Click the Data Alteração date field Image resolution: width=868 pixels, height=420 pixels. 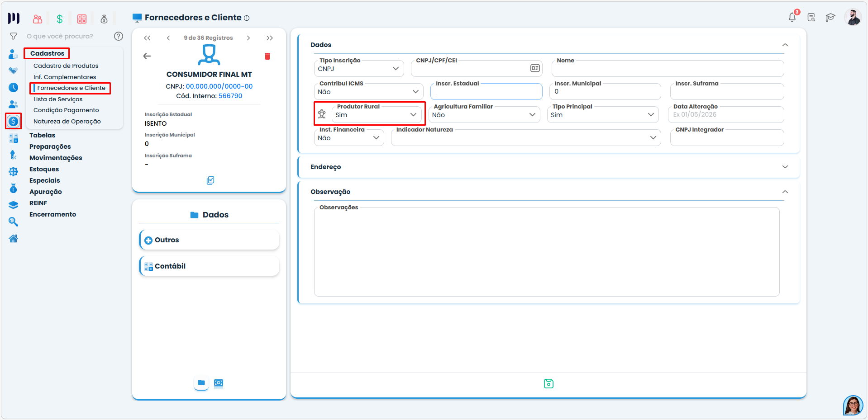(x=726, y=115)
